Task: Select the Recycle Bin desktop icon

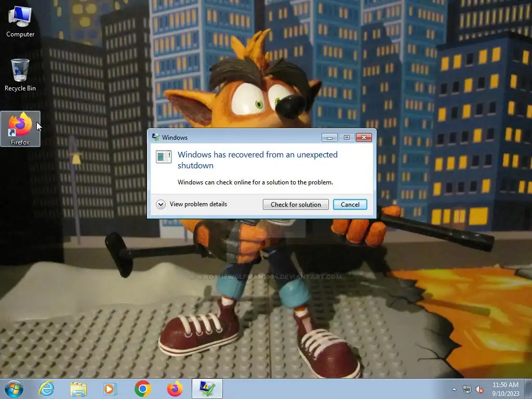Action: point(20,75)
